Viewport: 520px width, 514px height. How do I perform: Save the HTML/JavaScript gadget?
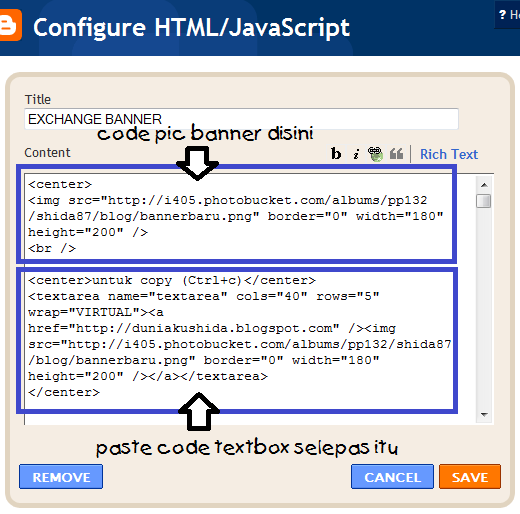coord(470,477)
